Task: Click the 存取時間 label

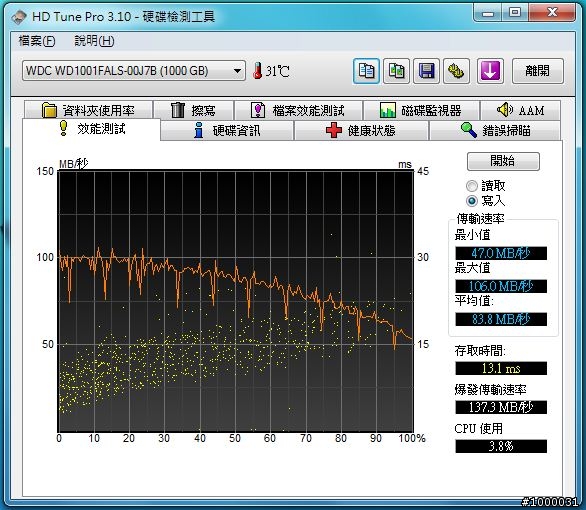Action: (480, 350)
